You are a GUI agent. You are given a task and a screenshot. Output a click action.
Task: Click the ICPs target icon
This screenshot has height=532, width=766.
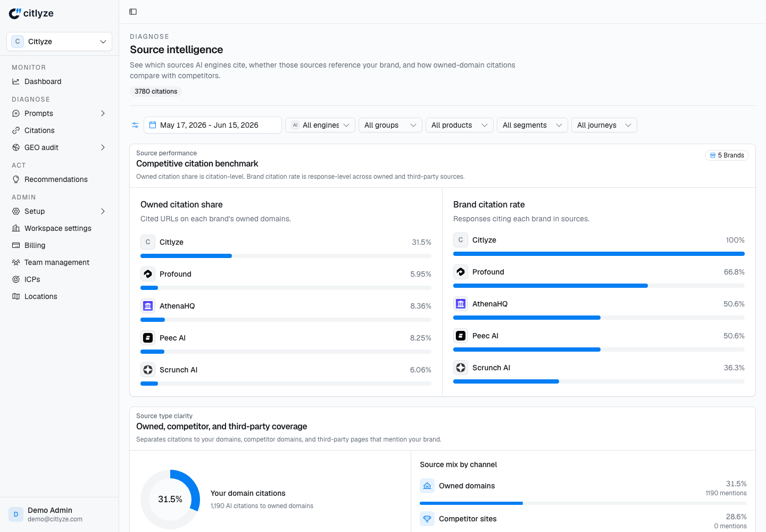pyautogui.click(x=16, y=279)
